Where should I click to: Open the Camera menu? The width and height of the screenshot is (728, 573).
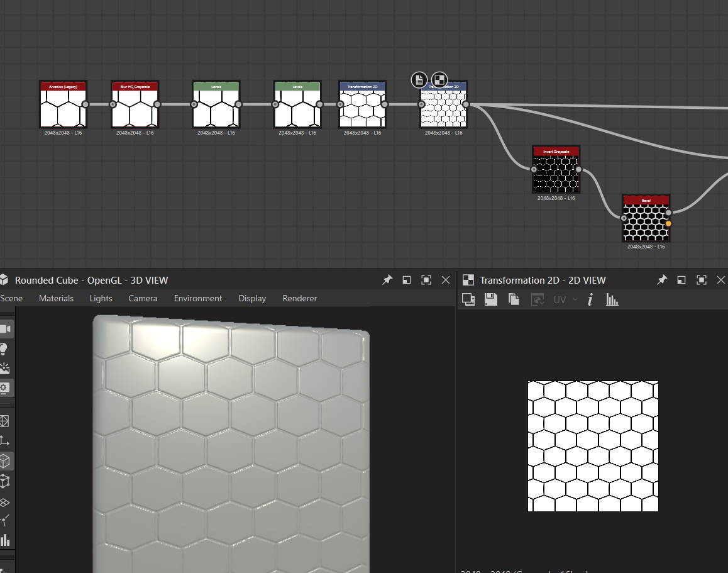tap(143, 298)
